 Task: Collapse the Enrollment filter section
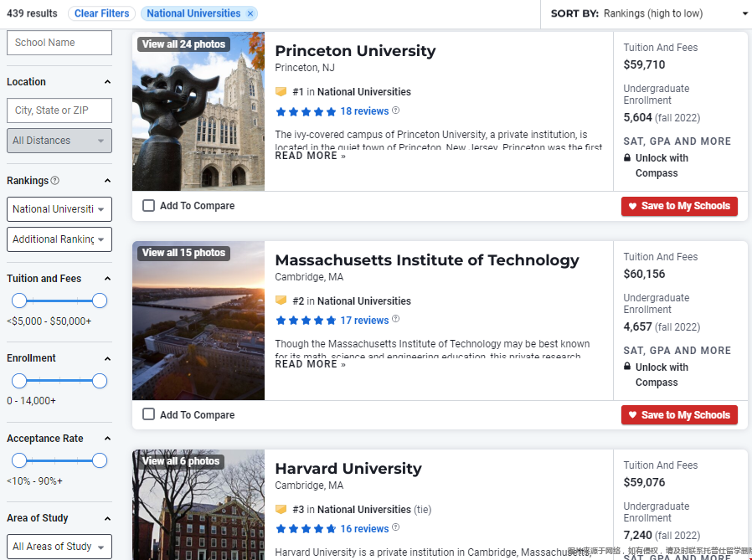point(107,358)
